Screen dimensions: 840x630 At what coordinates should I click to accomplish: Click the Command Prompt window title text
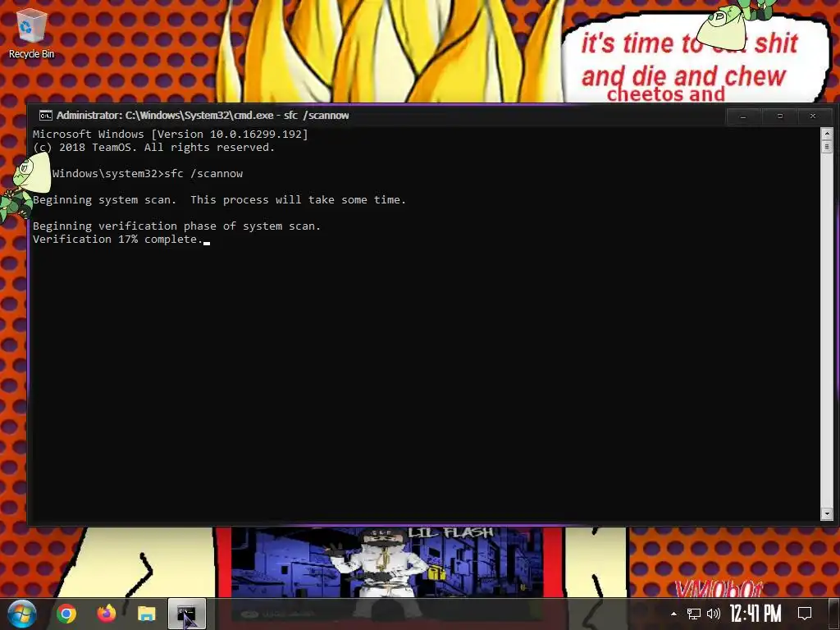[x=203, y=115]
